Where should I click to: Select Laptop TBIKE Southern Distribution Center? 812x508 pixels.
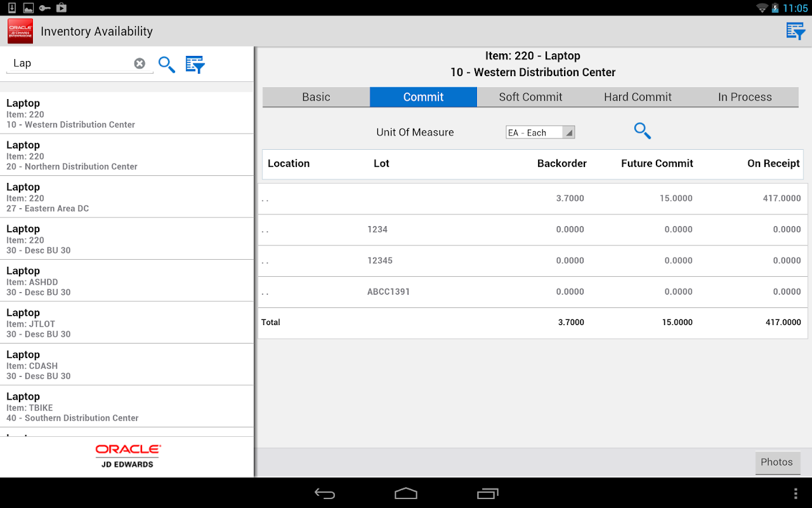pos(127,406)
